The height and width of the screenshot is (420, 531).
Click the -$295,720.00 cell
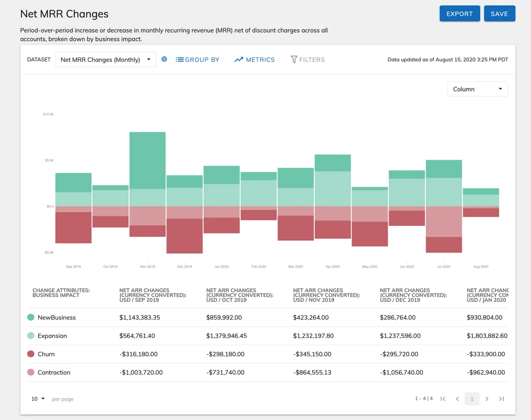coord(399,354)
